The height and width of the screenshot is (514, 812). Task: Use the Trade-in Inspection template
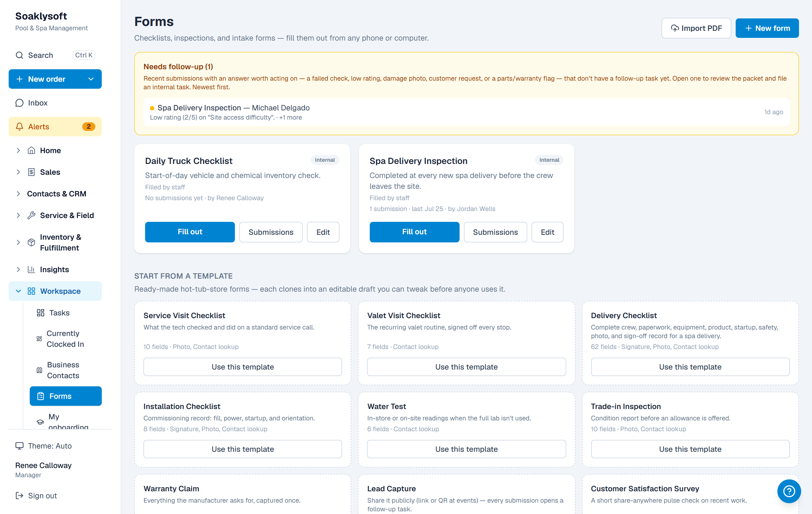pyautogui.click(x=690, y=449)
